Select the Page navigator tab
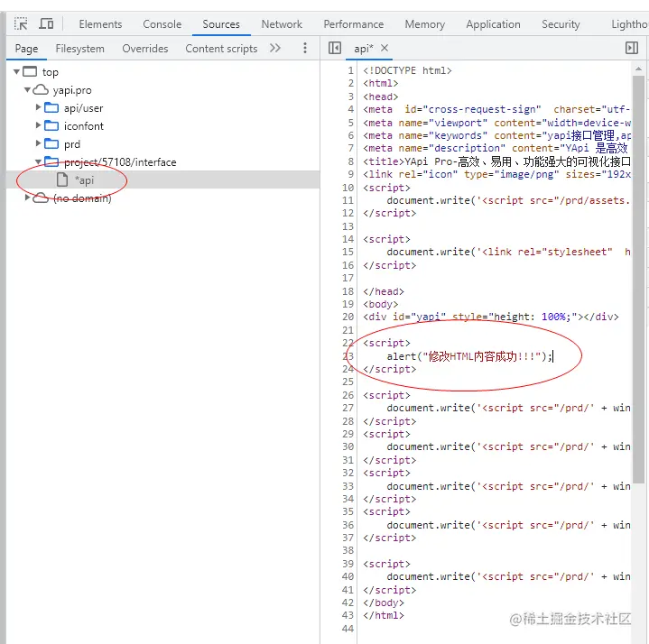This screenshot has height=644, width=649. click(26, 49)
